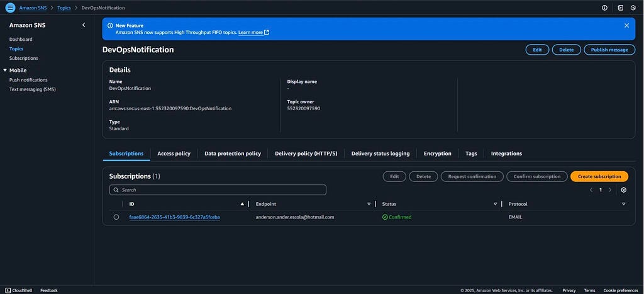644x294 pixels.
Task: Open the hamburger navigation menu icon
Action: pos(10,8)
